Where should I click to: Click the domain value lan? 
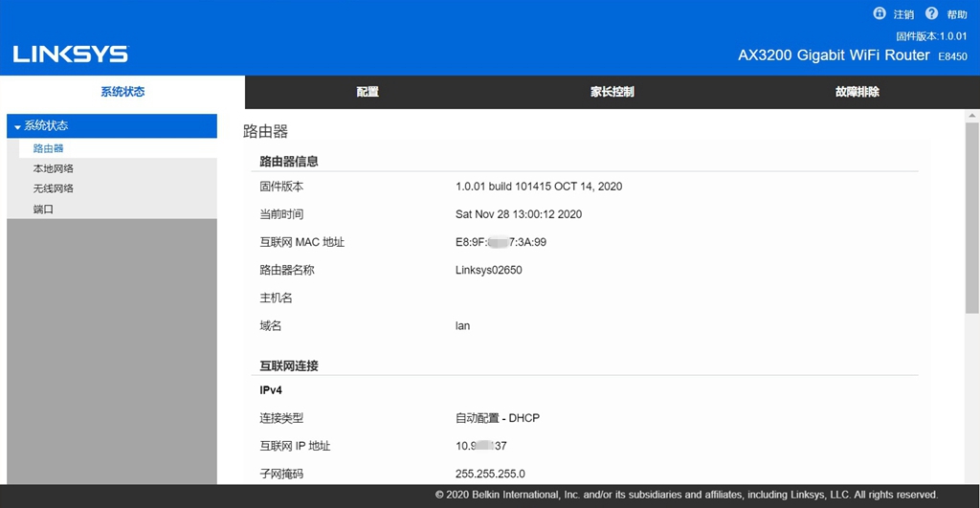point(462,325)
